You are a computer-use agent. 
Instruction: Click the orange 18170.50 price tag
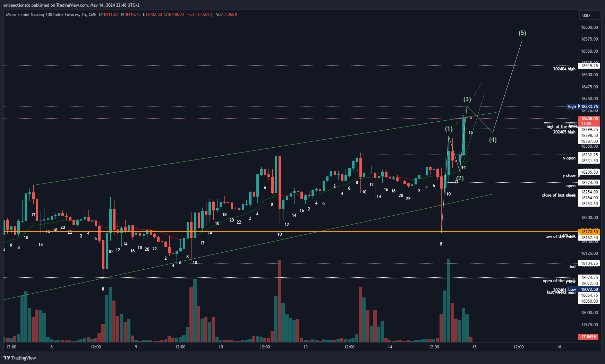point(589,232)
